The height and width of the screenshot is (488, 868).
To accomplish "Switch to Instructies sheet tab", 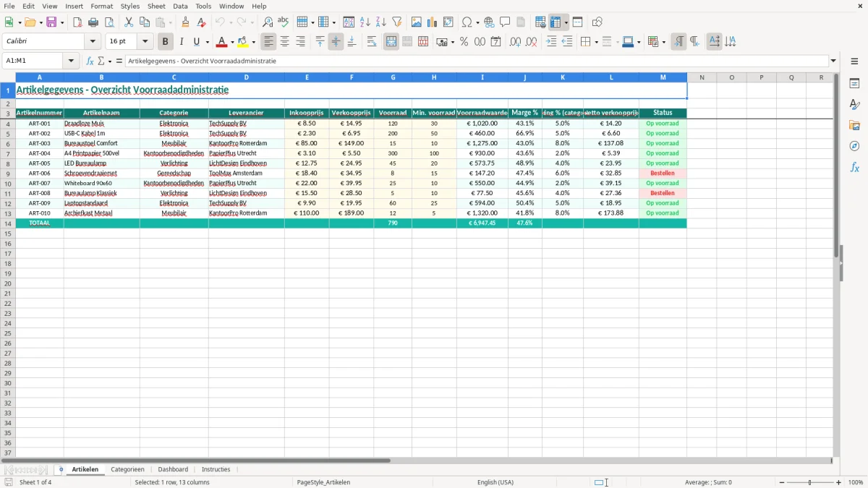I will click(216, 469).
